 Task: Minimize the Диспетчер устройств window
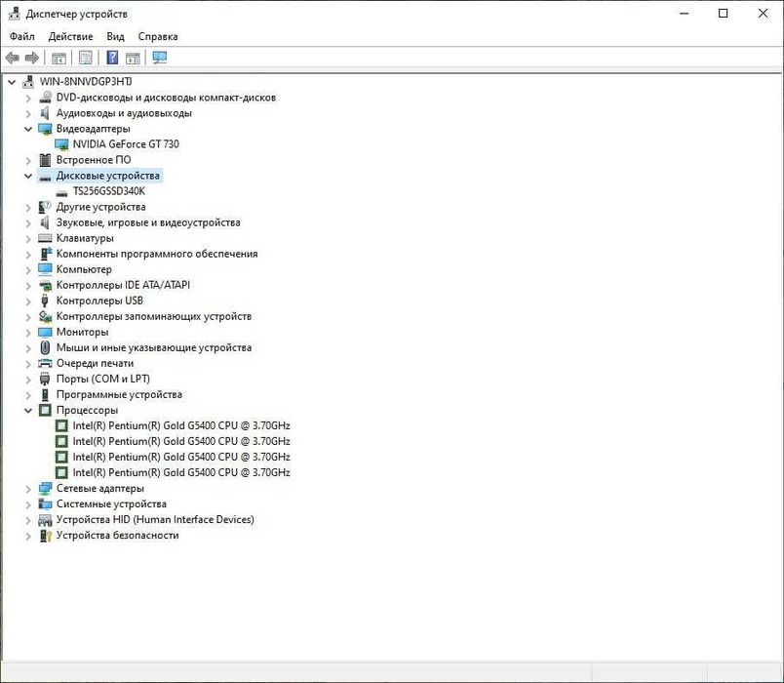coord(684,14)
